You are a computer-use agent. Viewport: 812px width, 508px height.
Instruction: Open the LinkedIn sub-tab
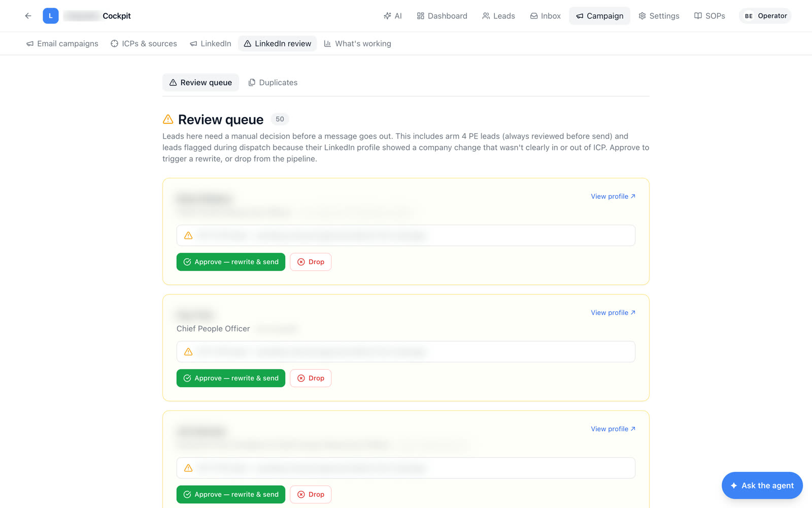210,44
